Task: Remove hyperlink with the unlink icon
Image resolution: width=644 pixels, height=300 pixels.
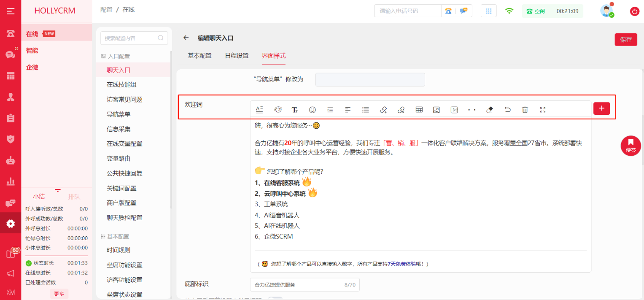Action: pyautogui.click(x=401, y=110)
